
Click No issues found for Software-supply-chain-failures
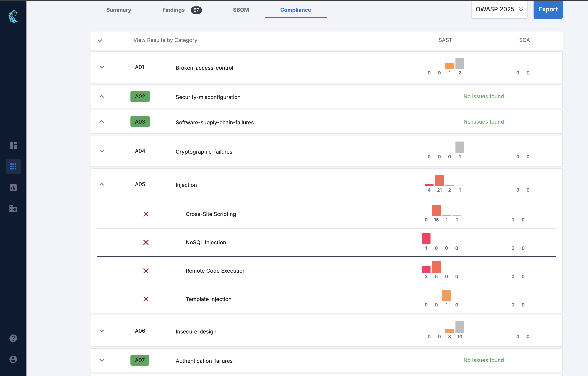pyautogui.click(x=483, y=122)
